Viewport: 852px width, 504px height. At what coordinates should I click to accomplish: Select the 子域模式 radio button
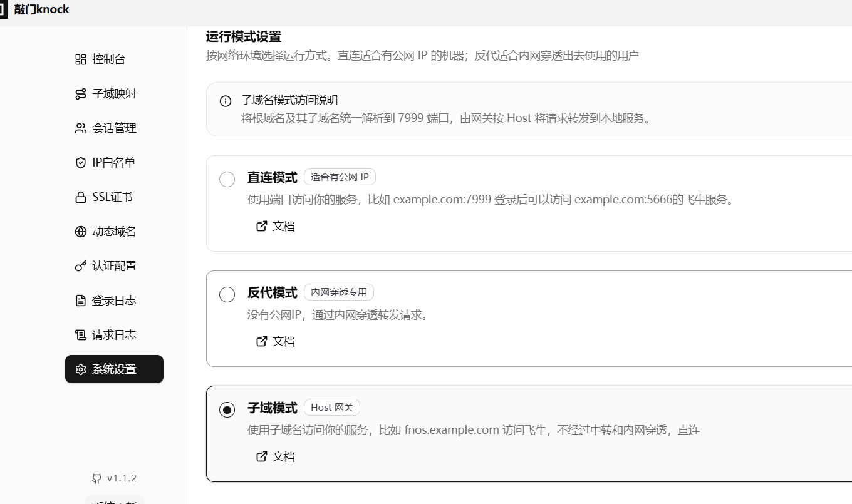[227, 409]
